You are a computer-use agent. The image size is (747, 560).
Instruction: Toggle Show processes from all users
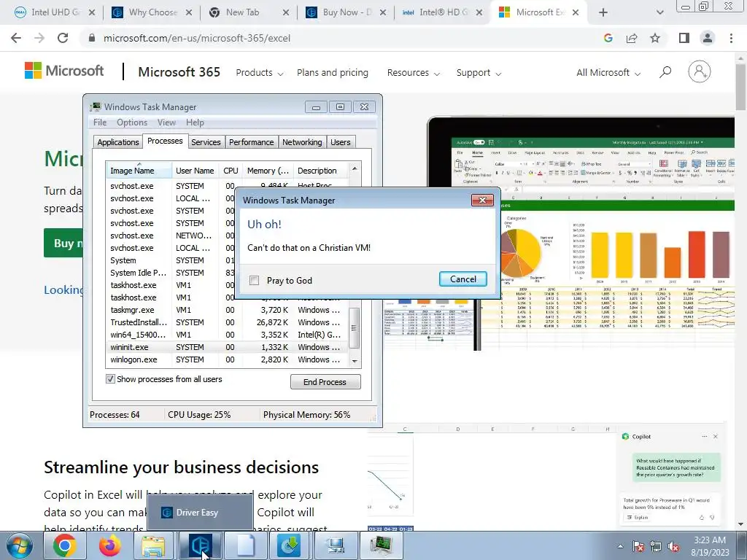coord(111,379)
